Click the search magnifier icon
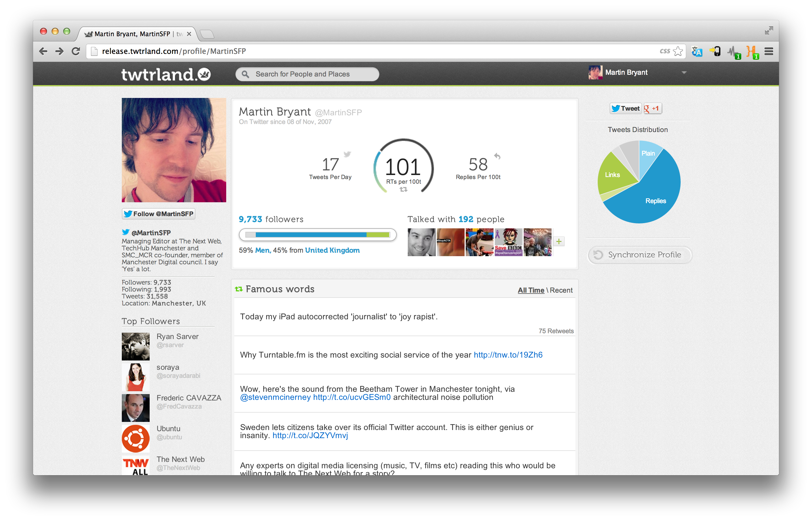812x521 pixels. [246, 74]
